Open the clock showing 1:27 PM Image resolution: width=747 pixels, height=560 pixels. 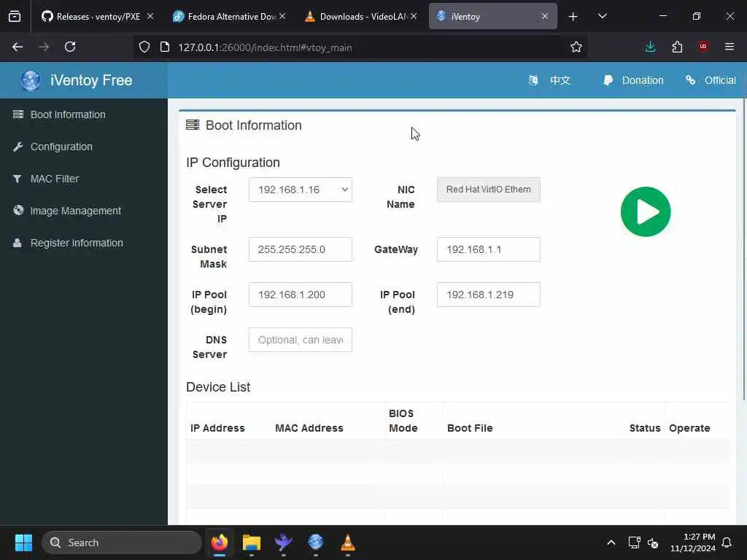click(693, 542)
